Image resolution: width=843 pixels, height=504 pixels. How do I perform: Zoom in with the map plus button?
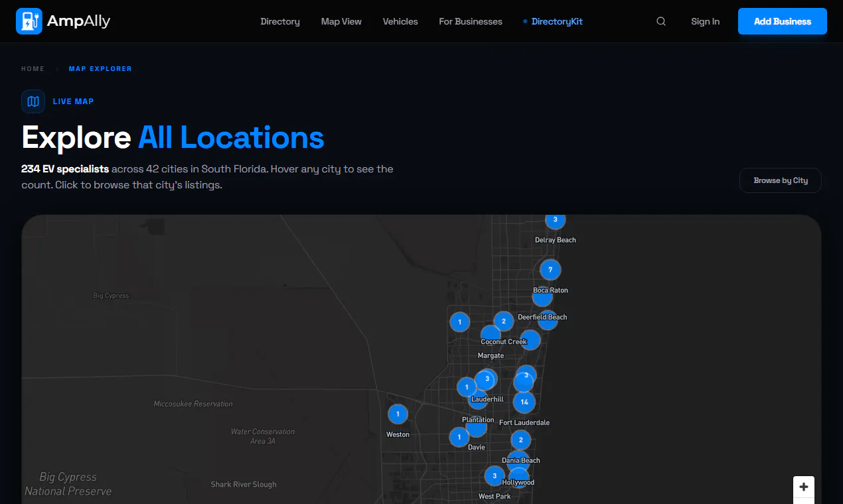pyautogui.click(x=804, y=487)
